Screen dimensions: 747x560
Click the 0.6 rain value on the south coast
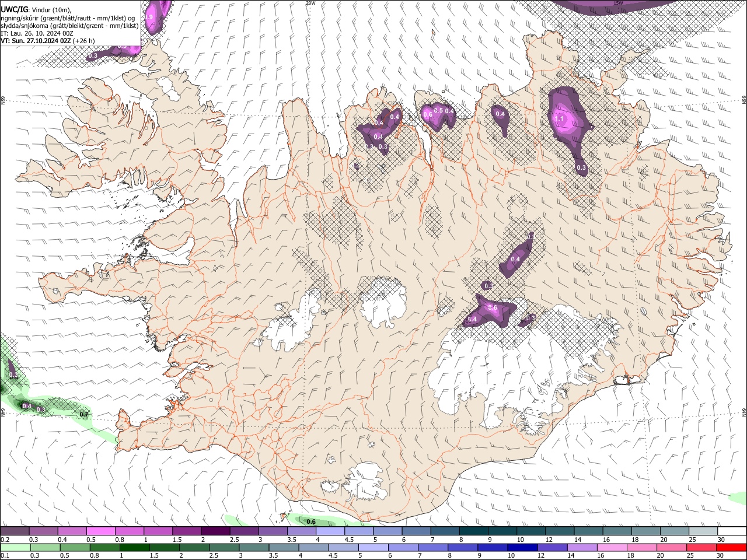311,521
